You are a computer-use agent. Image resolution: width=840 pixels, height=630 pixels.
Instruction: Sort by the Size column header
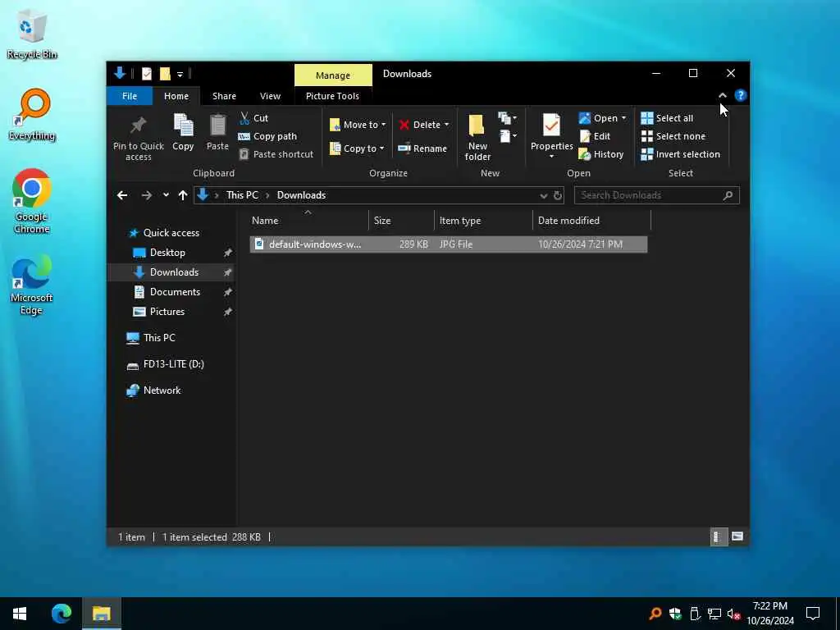point(401,220)
